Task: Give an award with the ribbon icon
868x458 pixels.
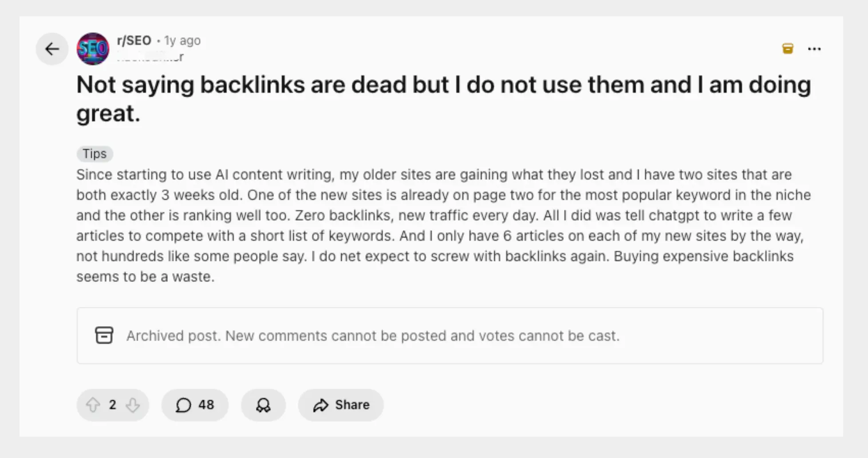Action: (263, 405)
